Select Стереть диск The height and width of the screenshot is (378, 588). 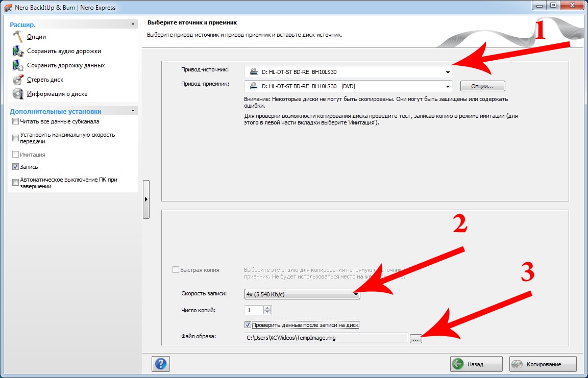coord(45,80)
